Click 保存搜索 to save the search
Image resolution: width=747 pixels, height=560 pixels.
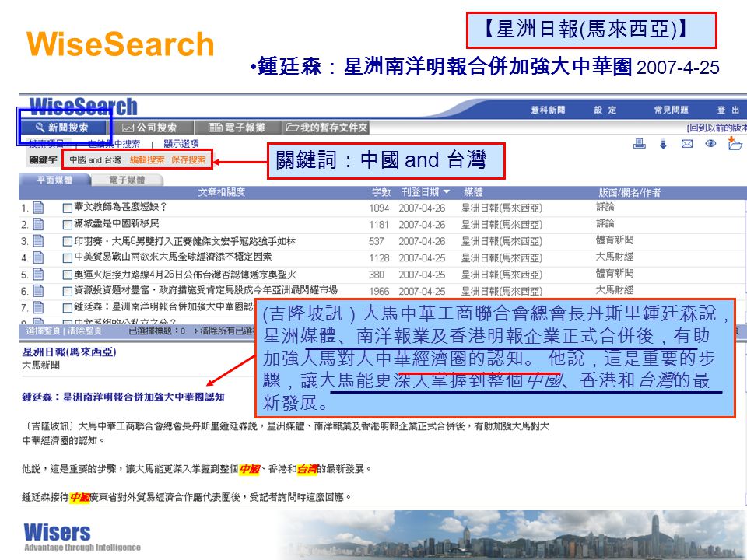pos(188,159)
